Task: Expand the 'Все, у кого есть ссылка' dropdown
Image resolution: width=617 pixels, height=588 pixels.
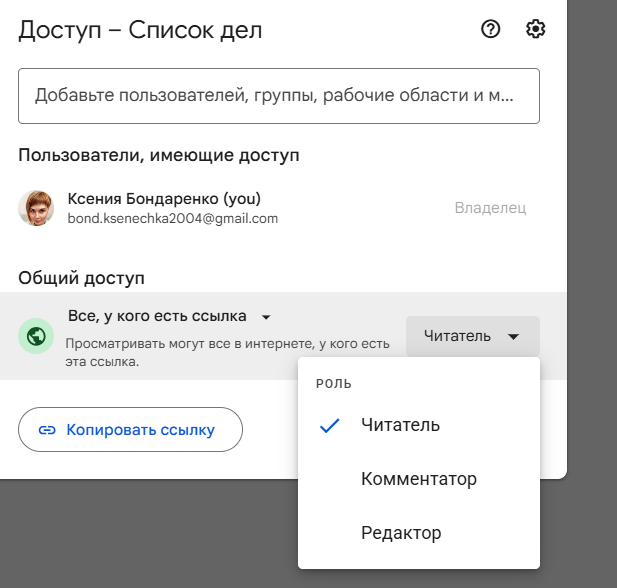Action: pos(170,316)
